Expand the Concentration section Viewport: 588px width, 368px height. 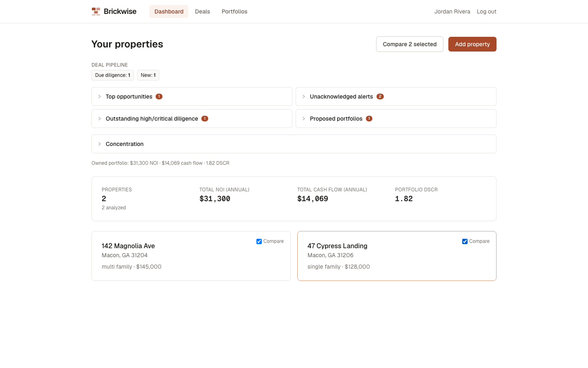pyautogui.click(x=294, y=144)
